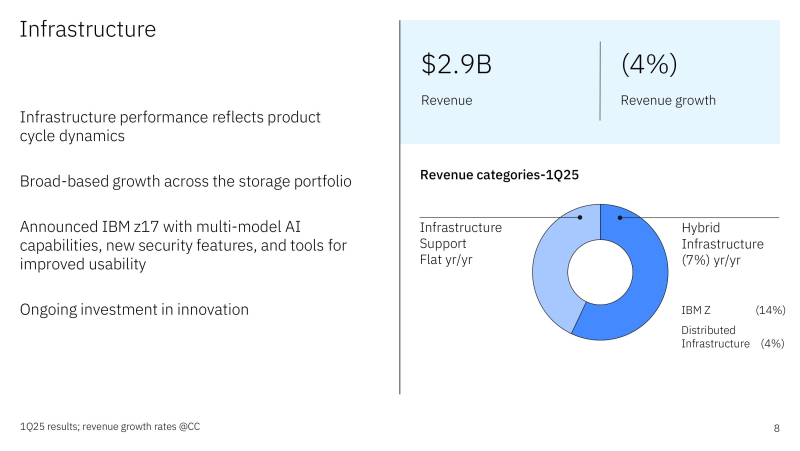Click the storage portfolio growth bullet text
The height and width of the screenshot is (451, 800).
click(x=185, y=182)
